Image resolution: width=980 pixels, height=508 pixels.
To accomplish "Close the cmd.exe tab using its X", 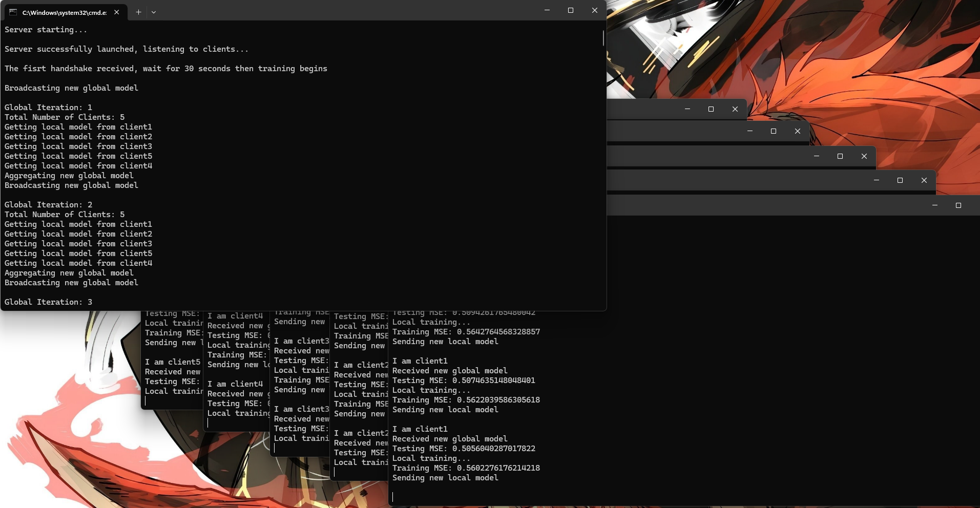I will tap(117, 12).
